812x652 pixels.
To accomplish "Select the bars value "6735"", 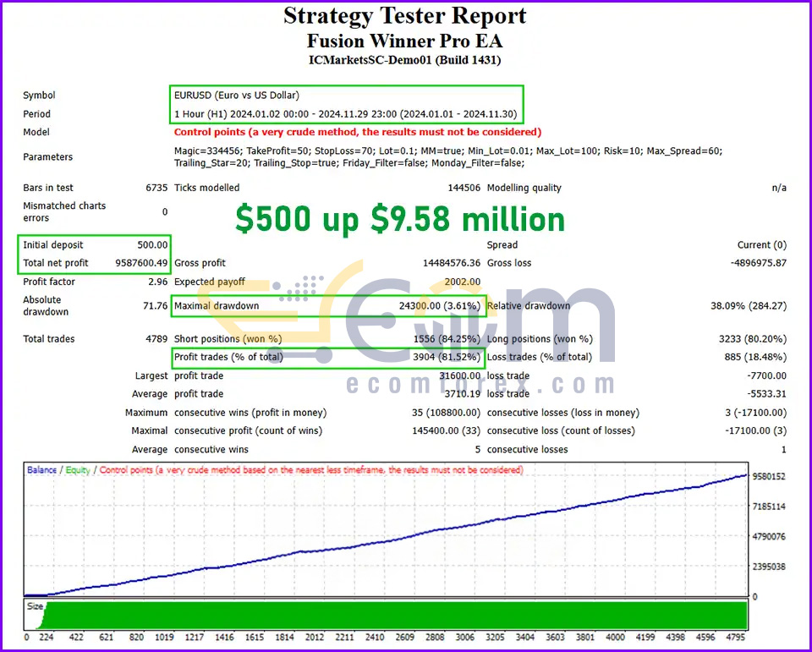I will pos(156,188).
